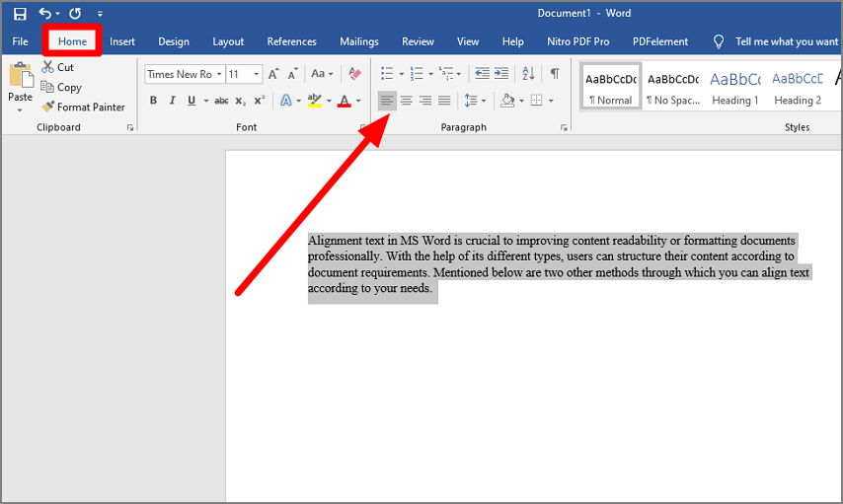The height and width of the screenshot is (504, 843).
Task: Toggle underline formatting
Action: [x=192, y=101]
